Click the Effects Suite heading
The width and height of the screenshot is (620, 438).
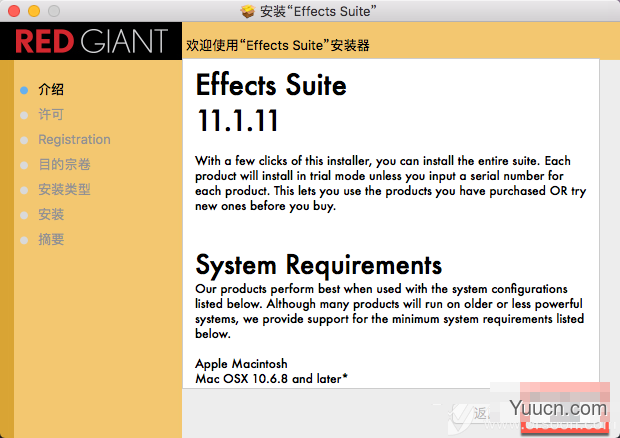coord(271,85)
